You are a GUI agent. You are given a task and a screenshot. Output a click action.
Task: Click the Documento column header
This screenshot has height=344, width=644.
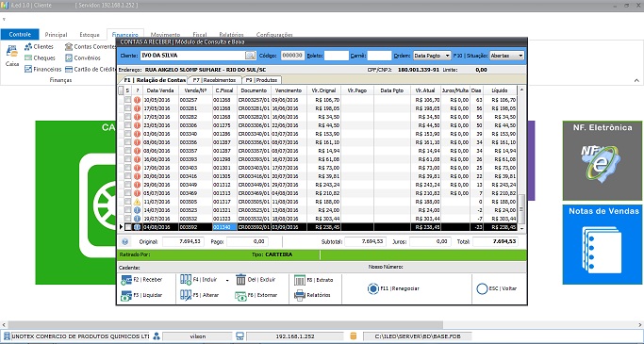pyautogui.click(x=254, y=90)
